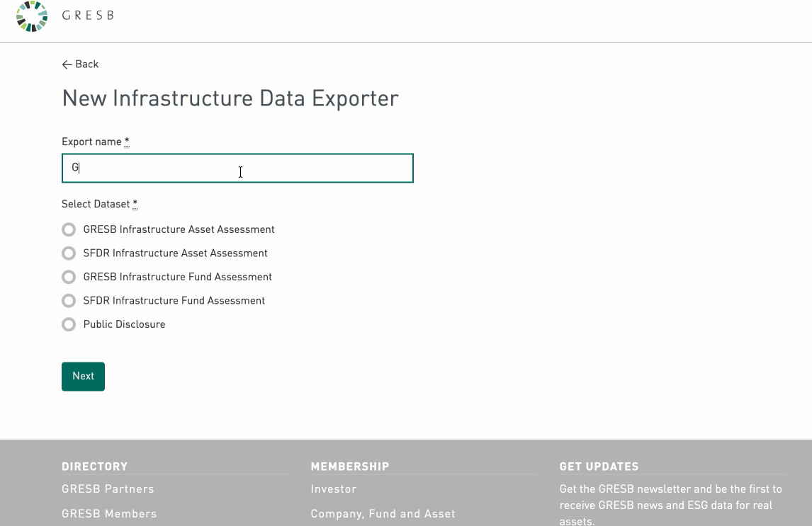812x526 pixels.
Task: Click the GRESB wordmark text in header
Action: pos(88,16)
